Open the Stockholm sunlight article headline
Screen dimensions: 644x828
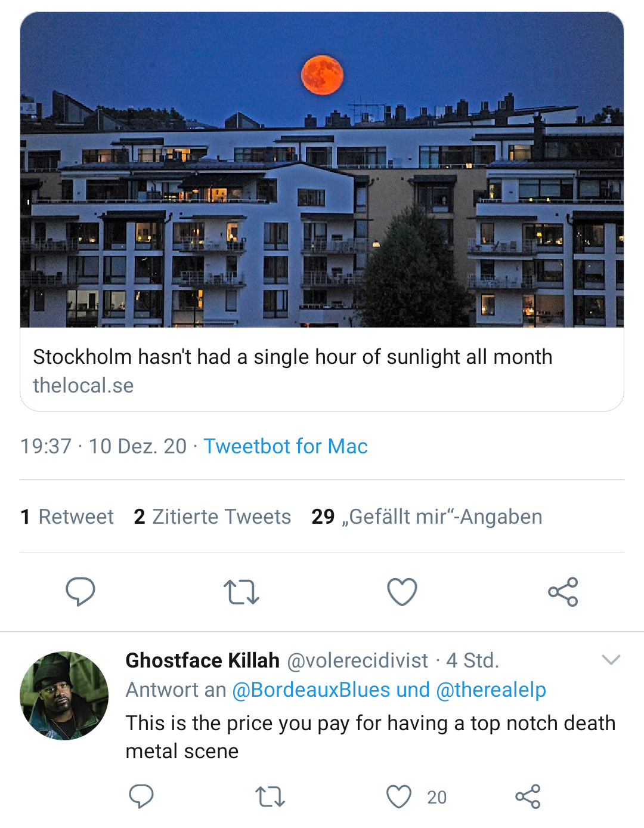click(292, 357)
